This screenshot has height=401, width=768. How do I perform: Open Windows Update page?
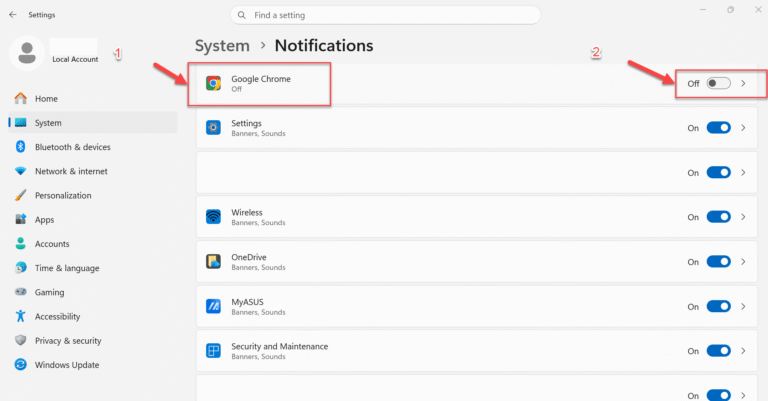93,365
